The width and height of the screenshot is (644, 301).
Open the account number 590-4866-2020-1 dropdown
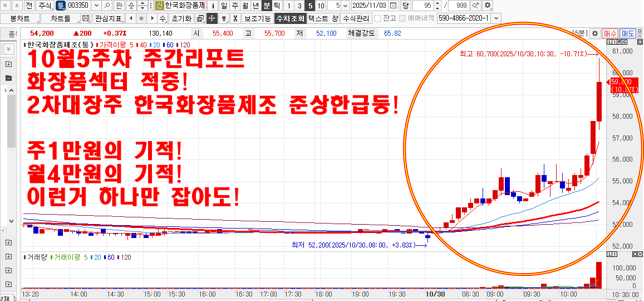click(x=496, y=18)
